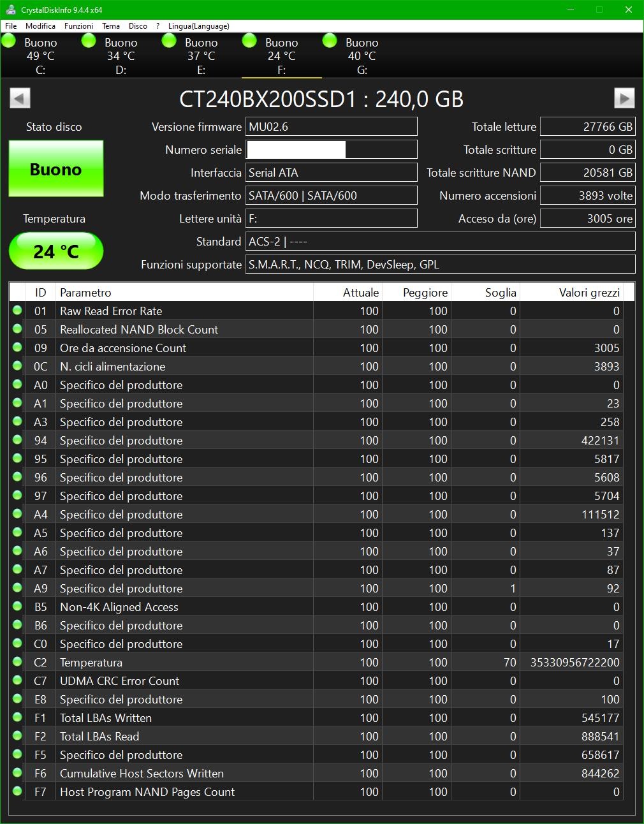The height and width of the screenshot is (824, 644).
Task: Open the Tema menu
Action: (111, 26)
